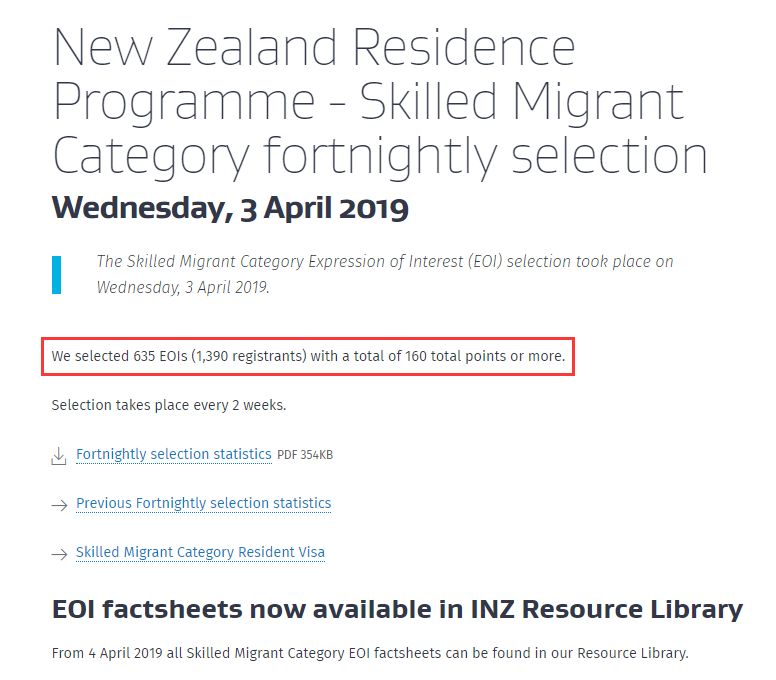Click 'Skilled Migrant' in the large page title
776x680 pixels.
[x=522, y=101]
